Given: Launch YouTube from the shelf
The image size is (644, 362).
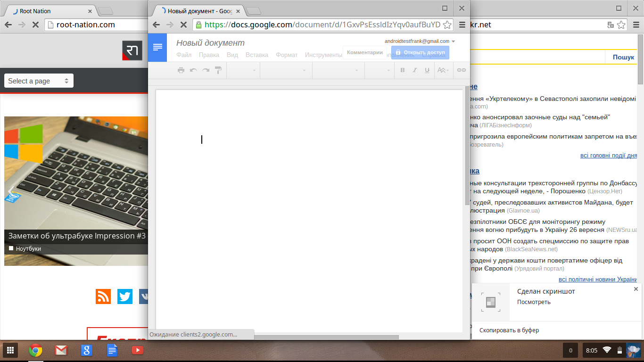Looking at the screenshot, I should coord(138,350).
